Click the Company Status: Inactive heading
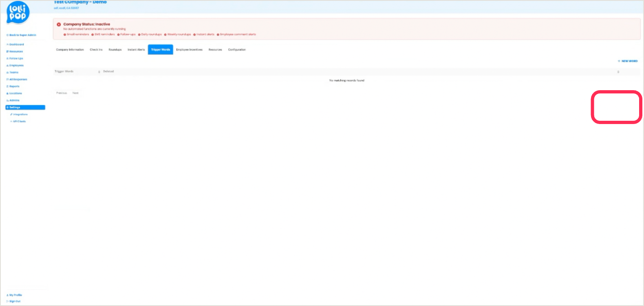 [86, 24]
